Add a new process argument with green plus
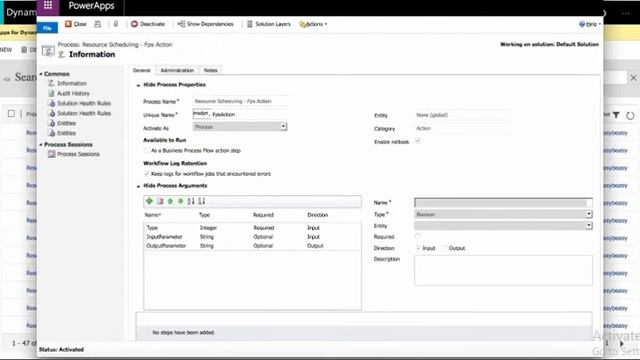The width and height of the screenshot is (640, 360). click(149, 201)
